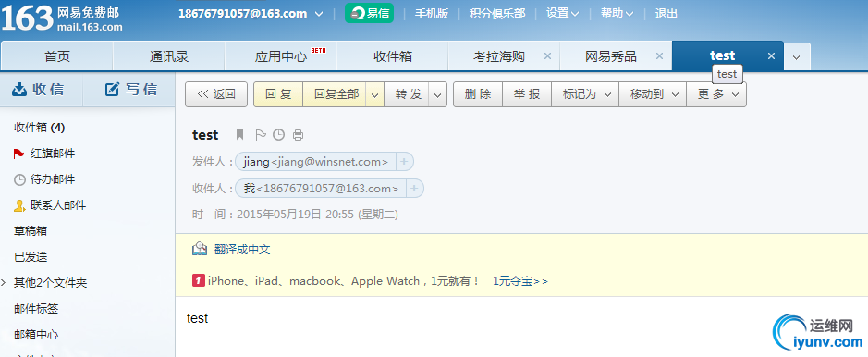Click the 1元夺宝>> link
The height and width of the screenshot is (357, 868).
(520, 281)
